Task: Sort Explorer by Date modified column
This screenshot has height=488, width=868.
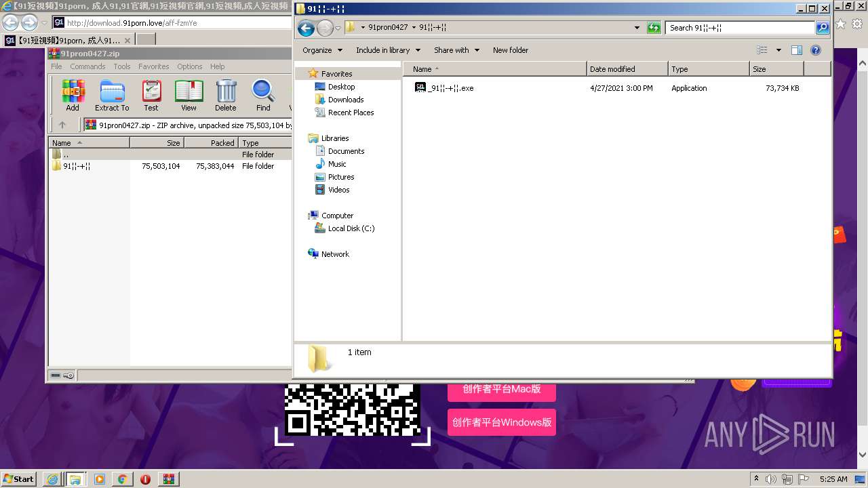Action: click(627, 69)
